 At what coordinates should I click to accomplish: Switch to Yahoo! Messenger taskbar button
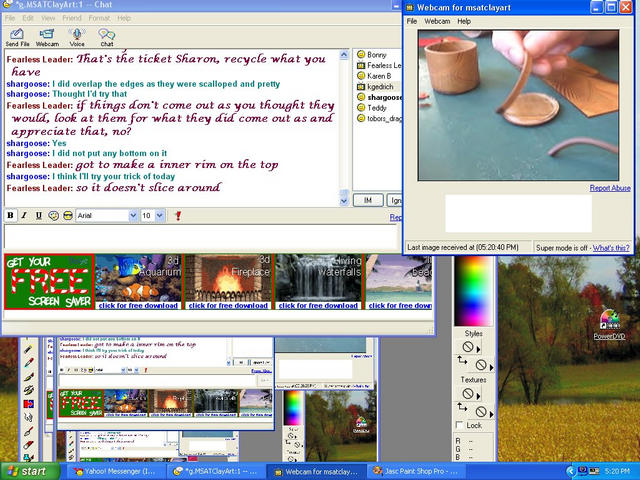pos(114,471)
